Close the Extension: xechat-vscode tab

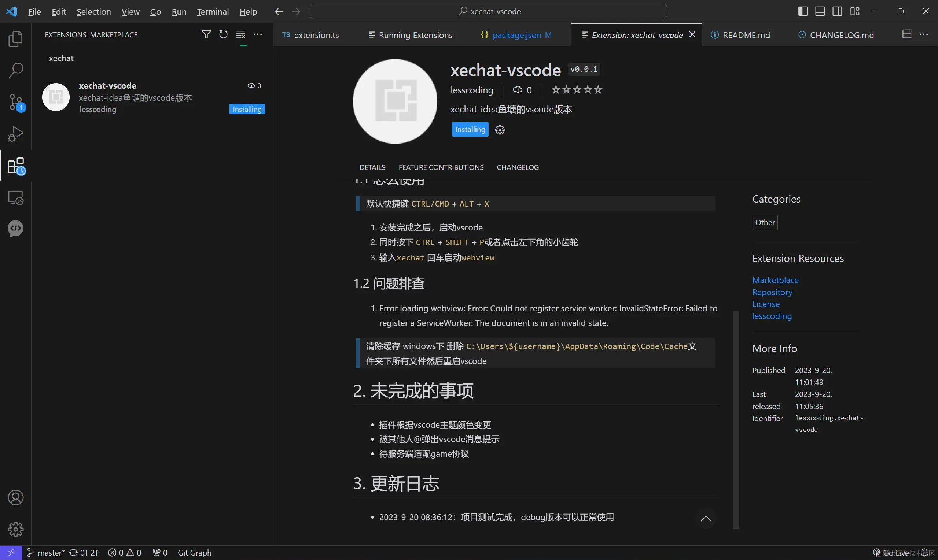click(692, 34)
